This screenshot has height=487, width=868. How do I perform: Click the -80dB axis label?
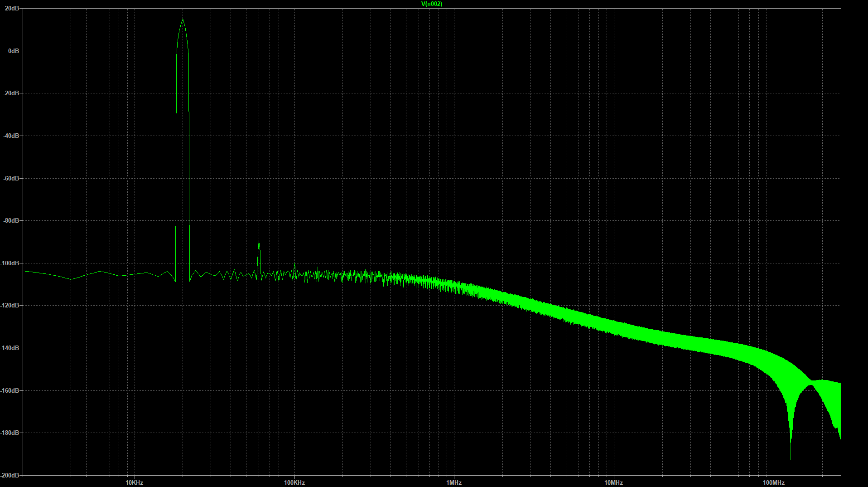pyautogui.click(x=11, y=220)
